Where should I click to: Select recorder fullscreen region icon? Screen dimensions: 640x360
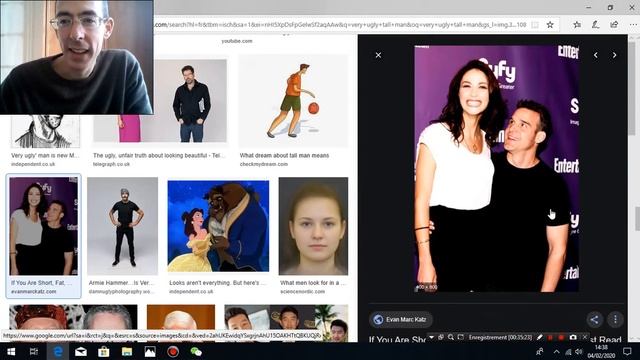tap(460, 337)
